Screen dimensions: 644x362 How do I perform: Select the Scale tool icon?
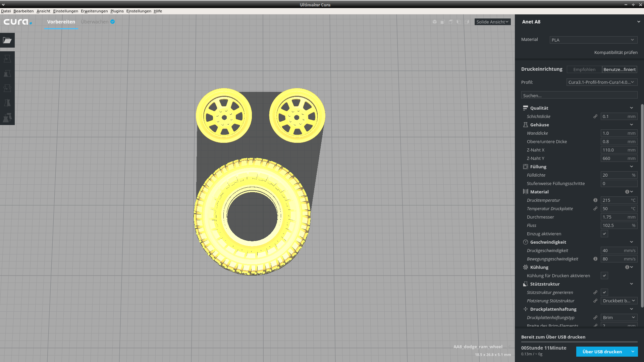(x=7, y=74)
